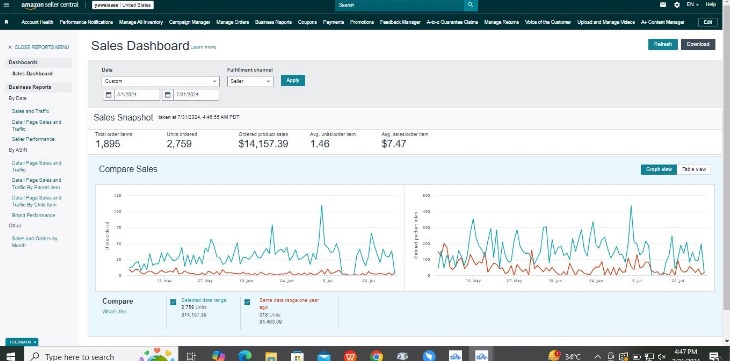Switch to Table view
Screen dimensions: 730x361
tap(694, 170)
